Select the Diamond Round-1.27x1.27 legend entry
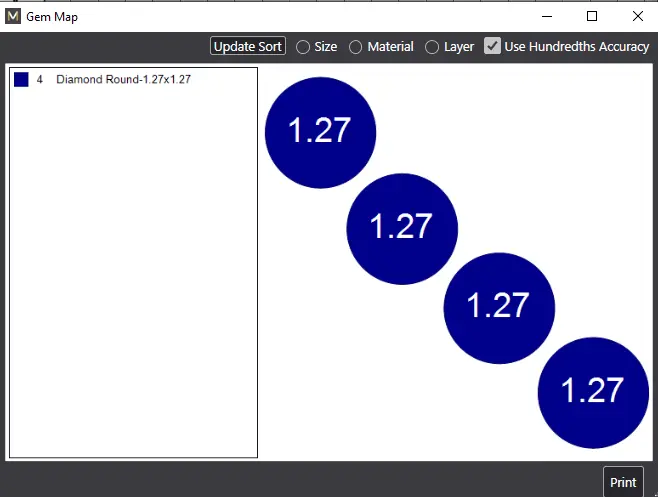This screenshot has height=497, width=658. pyautogui.click(x=123, y=79)
